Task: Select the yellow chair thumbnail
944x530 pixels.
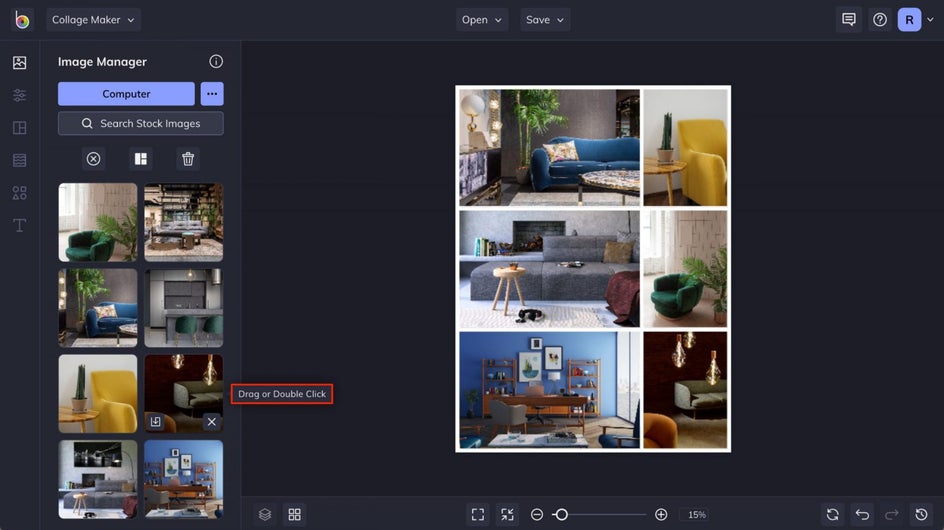Action: (x=98, y=393)
